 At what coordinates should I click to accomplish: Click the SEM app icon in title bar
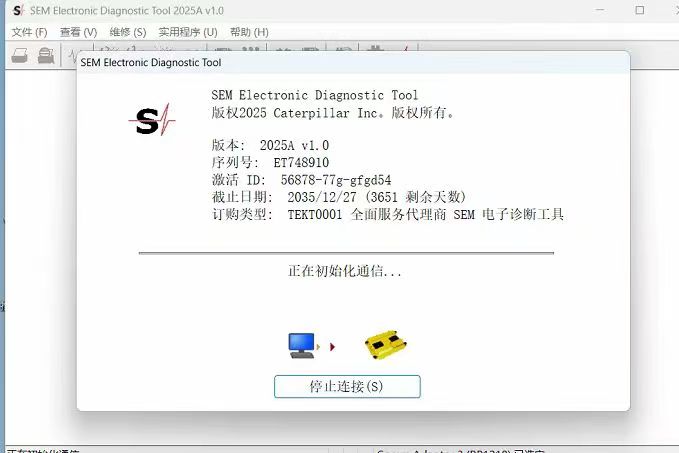[17, 10]
